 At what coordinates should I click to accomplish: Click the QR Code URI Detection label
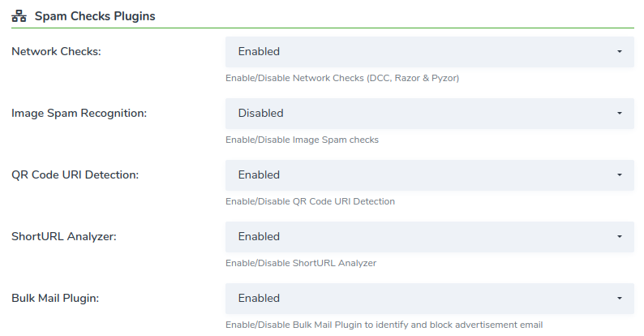pos(75,175)
